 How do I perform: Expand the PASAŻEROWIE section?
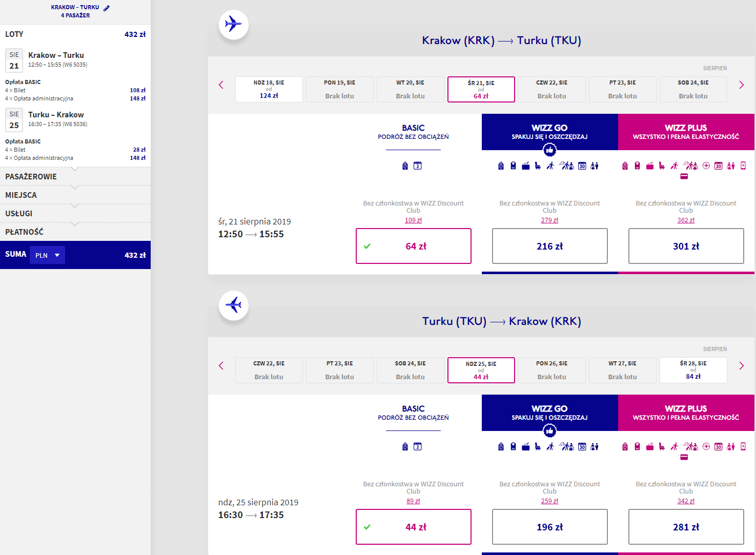click(x=75, y=177)
